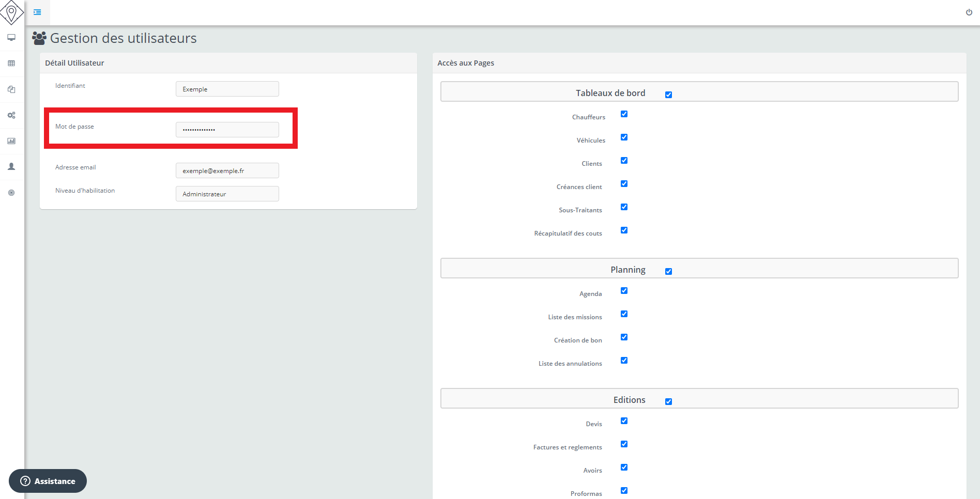Viewport: 980px width, 499px height.
Task: Open the gears settings sidebar icon
Action: (11, 115)
